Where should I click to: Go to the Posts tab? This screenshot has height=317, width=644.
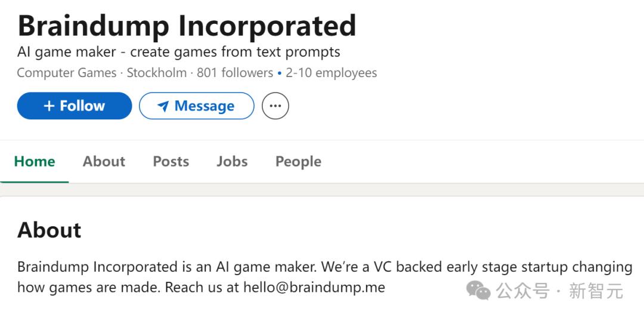click(171, 161)
